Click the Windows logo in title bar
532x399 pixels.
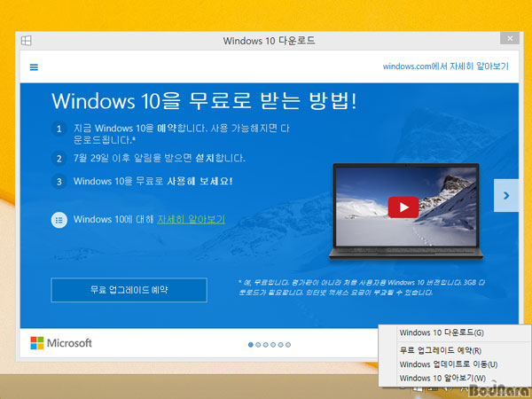point(26,41)
